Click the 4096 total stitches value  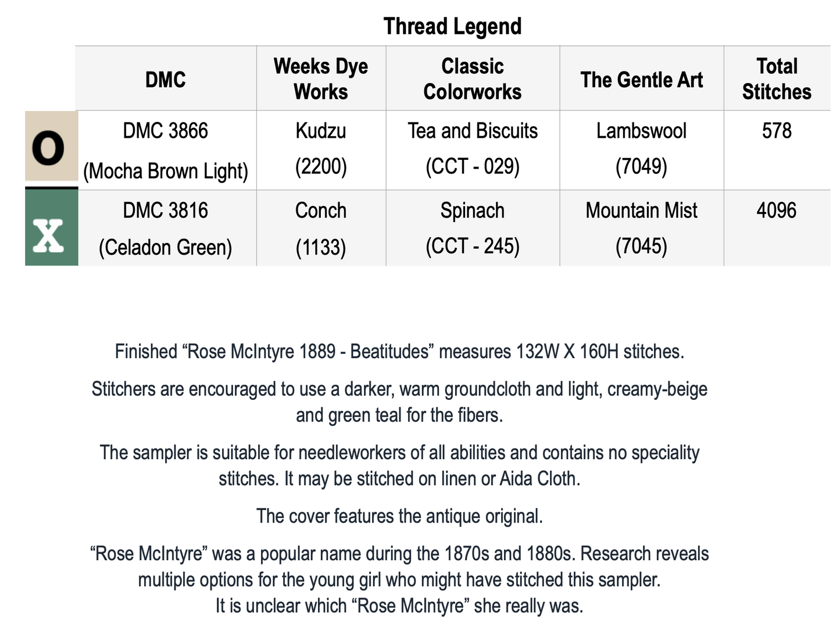[x=777, y=210]
